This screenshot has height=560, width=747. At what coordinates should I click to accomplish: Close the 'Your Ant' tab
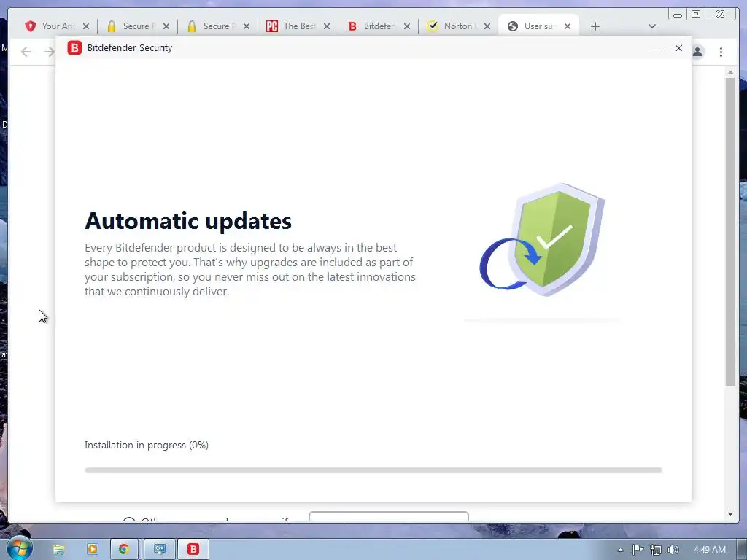coord(86,26)
